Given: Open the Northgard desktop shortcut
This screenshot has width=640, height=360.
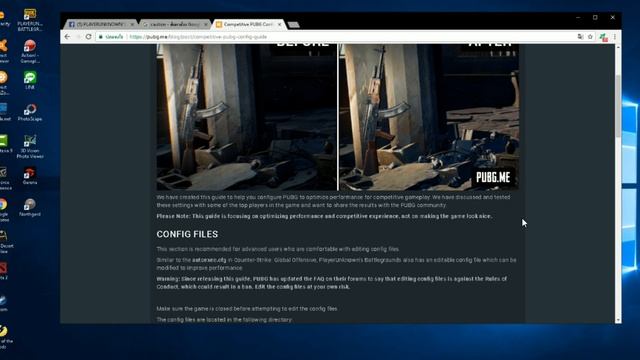Looking at the screenshot, I should coord(30,207).
